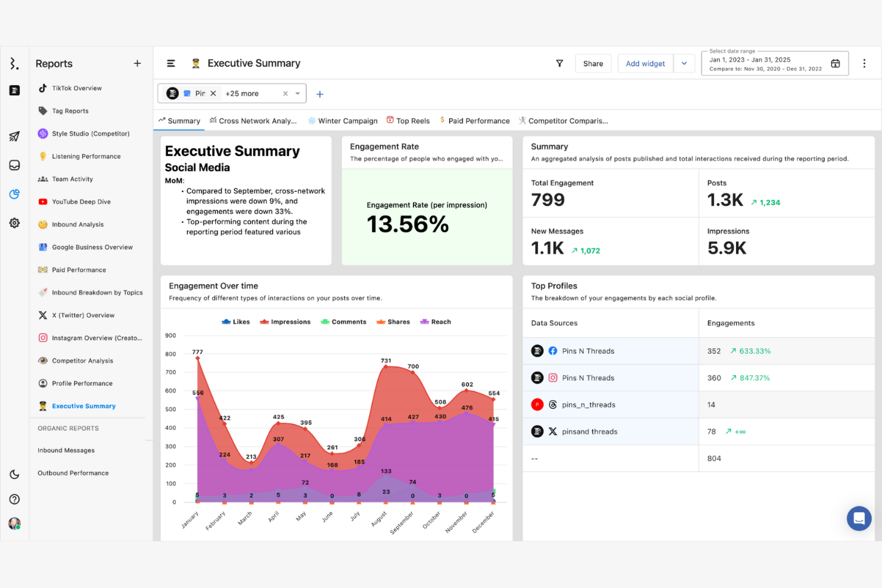Switch to the Competitor Comparison tab
Viewport: 882px width, 588px height.
pyautogui.click(x=563, y=120)
